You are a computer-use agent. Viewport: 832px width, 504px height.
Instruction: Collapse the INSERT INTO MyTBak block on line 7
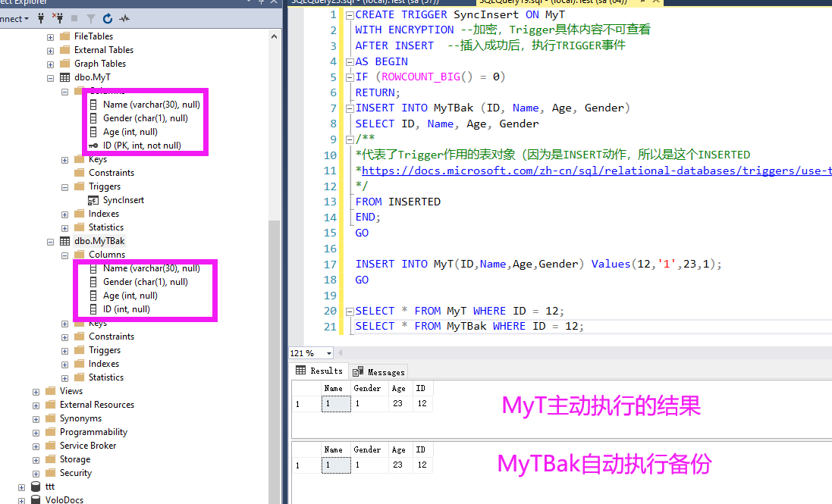[x=350, y=108]
